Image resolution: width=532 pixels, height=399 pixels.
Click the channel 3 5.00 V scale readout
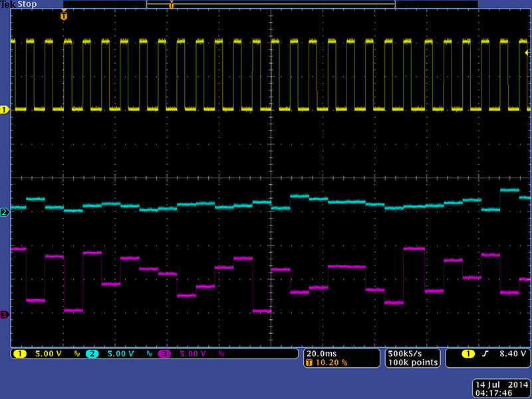point(193,354)
